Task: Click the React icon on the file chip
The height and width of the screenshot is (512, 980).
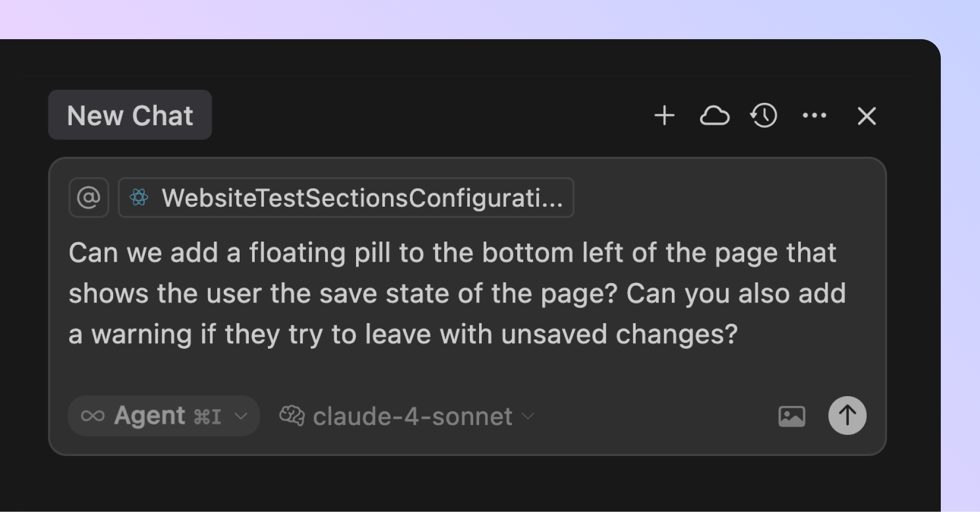Action: coord(139,198)
